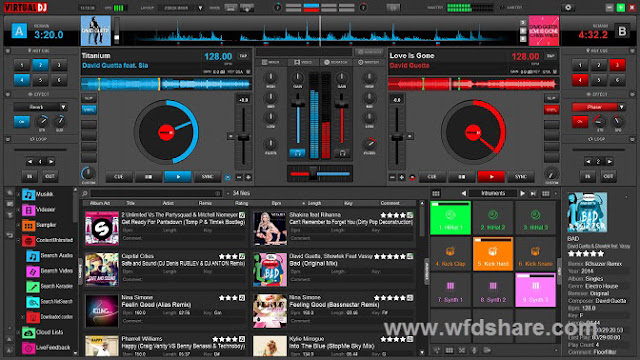The height and width of the screenshot is (360, 640).
Task: Trigger the HiHat 3 sampler pad
Action: point(535,218)
